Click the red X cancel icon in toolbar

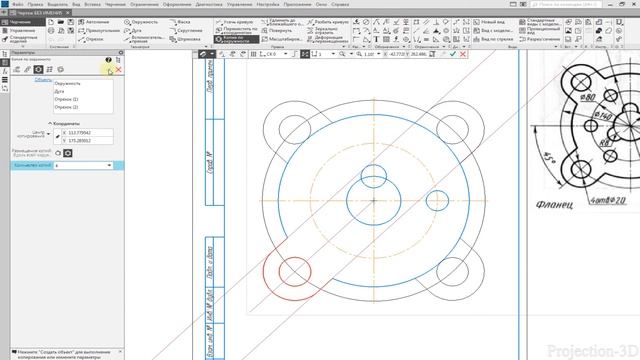(463, 54)
